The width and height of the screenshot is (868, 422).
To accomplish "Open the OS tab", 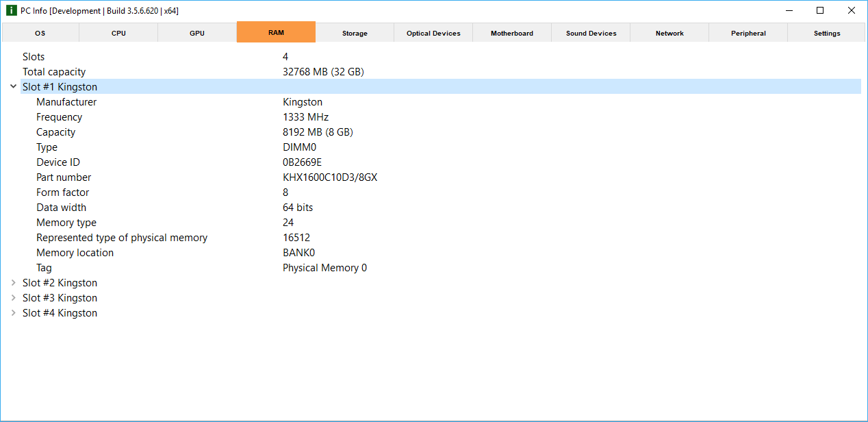I will 40,33.
